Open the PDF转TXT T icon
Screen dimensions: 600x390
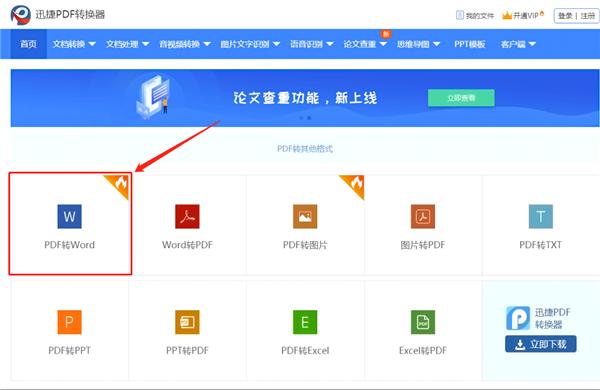coord(541,216)
